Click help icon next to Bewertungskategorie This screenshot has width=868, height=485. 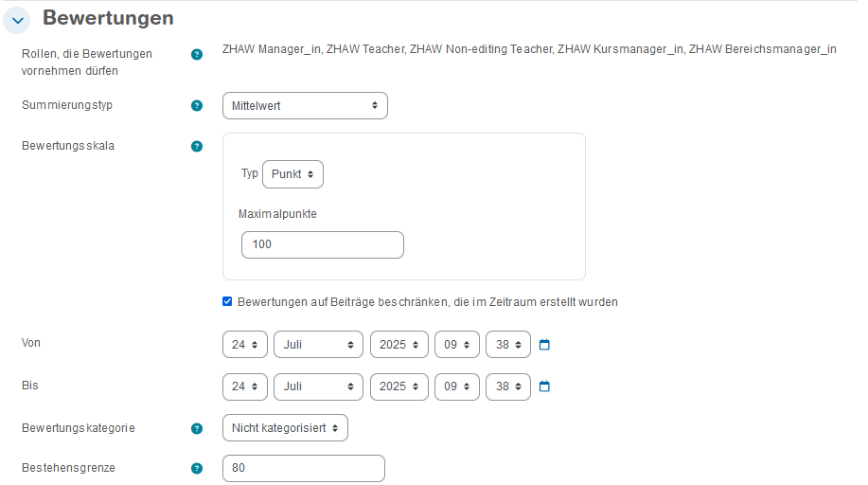coord(197,428)
